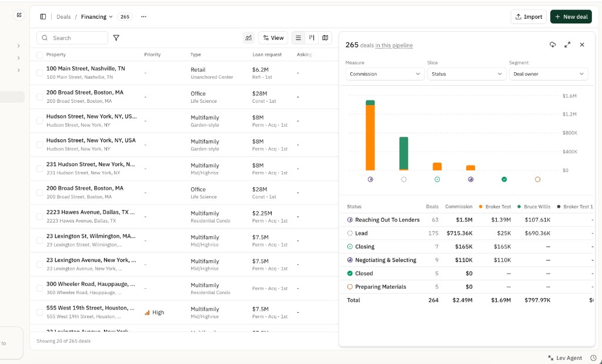The height and width of the screenshot is (364, 602).
Task: Check the 231 Hudson Street row
Action: point(39,168)
